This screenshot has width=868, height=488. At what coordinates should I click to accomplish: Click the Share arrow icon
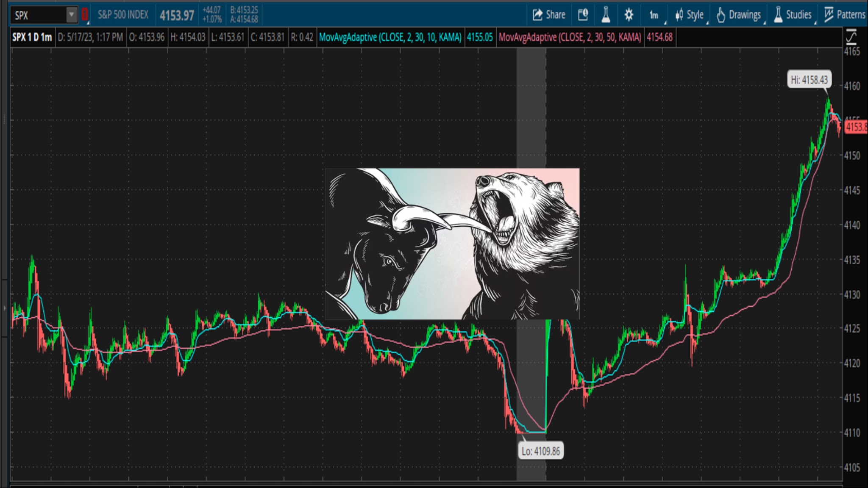[537, 15]
